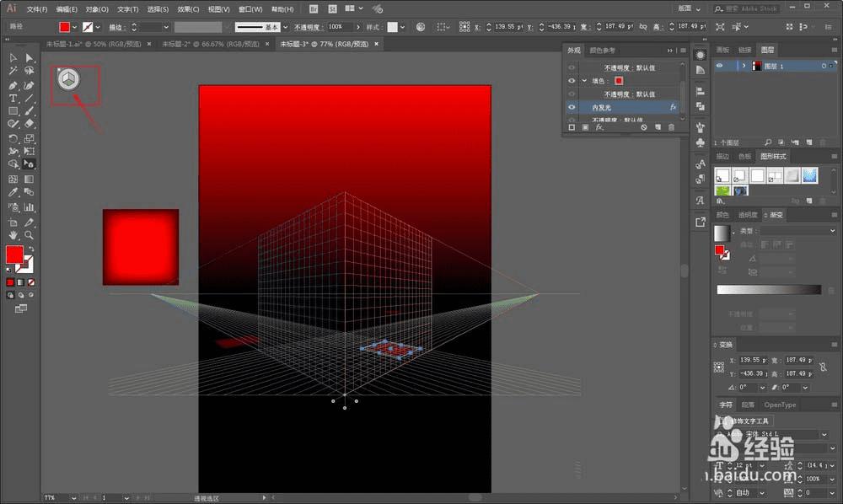This screenshot has width=843, height=504.
Task: Click the trash icon in Appearance panel
Action: click(x=671, y=127)
